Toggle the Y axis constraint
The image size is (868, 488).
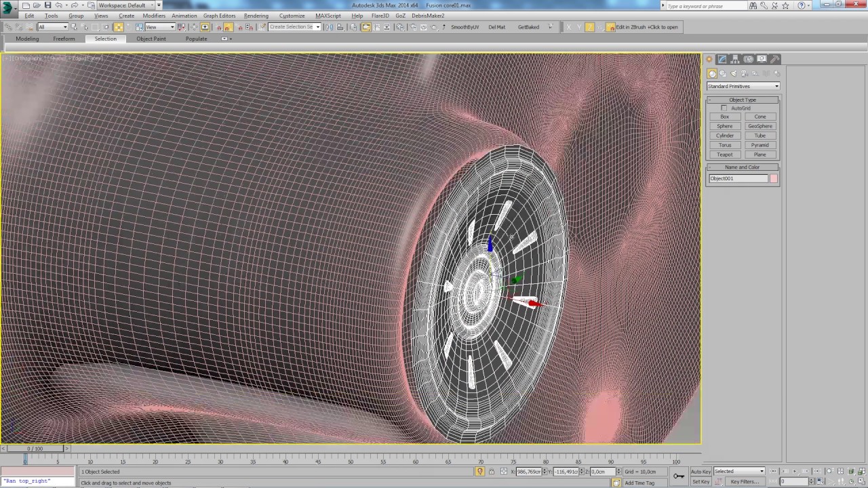click(579, 27)
